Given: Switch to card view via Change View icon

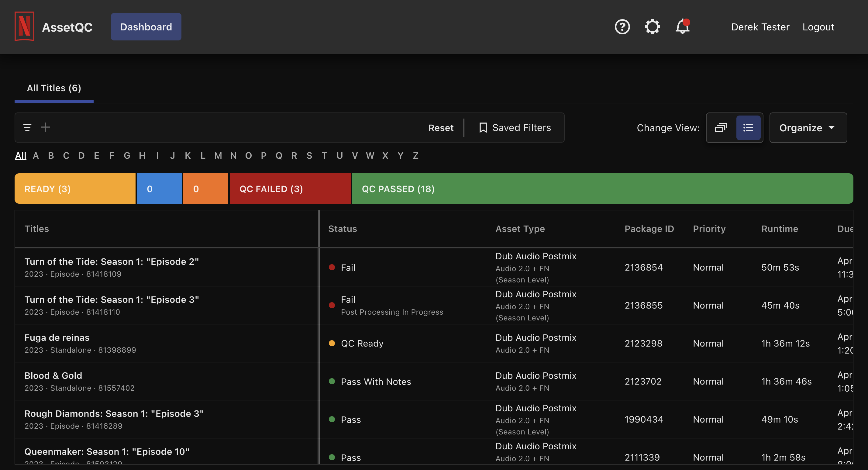Looking at the screenshot, I should pyautogui.click(x=721, y=127).
